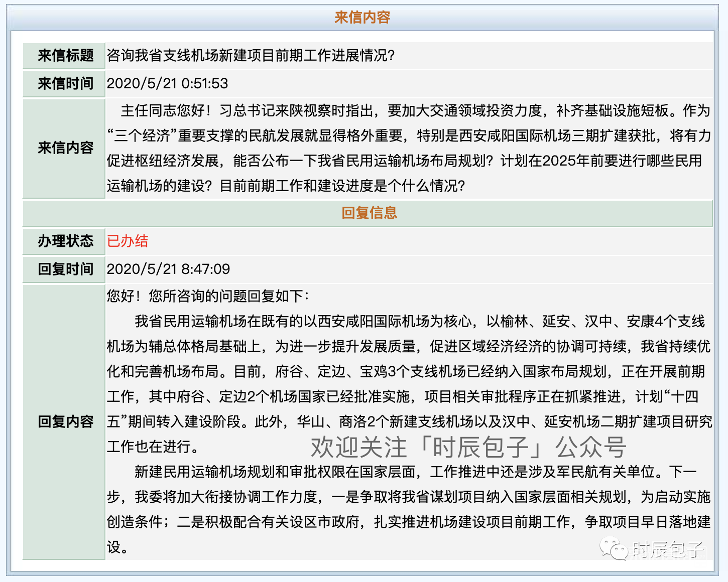Click the submission timestamp 2020/5/21 0:51:53

(167, 83)
